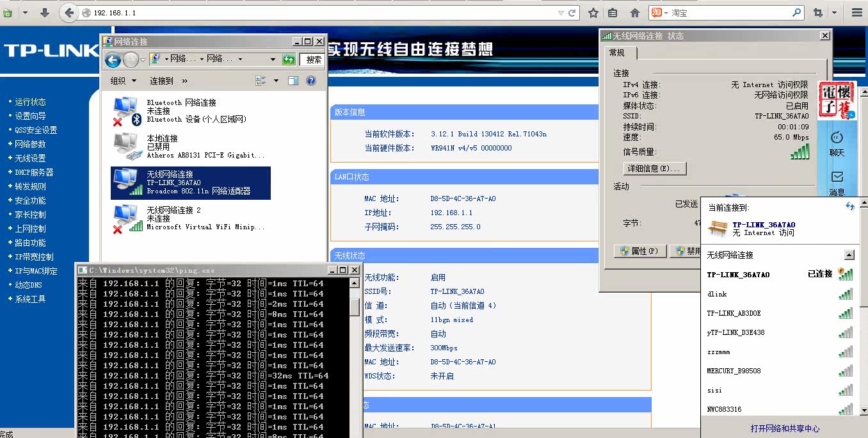Click the signal bars icon of dlink
The image size is (868, 438).
click(x=846, y=294)
